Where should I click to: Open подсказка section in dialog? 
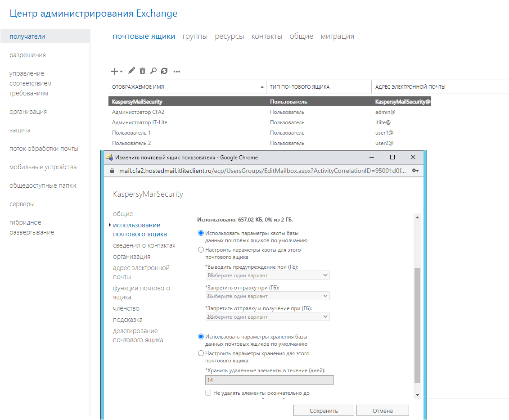pyautogui.click(x=127, y=320)
